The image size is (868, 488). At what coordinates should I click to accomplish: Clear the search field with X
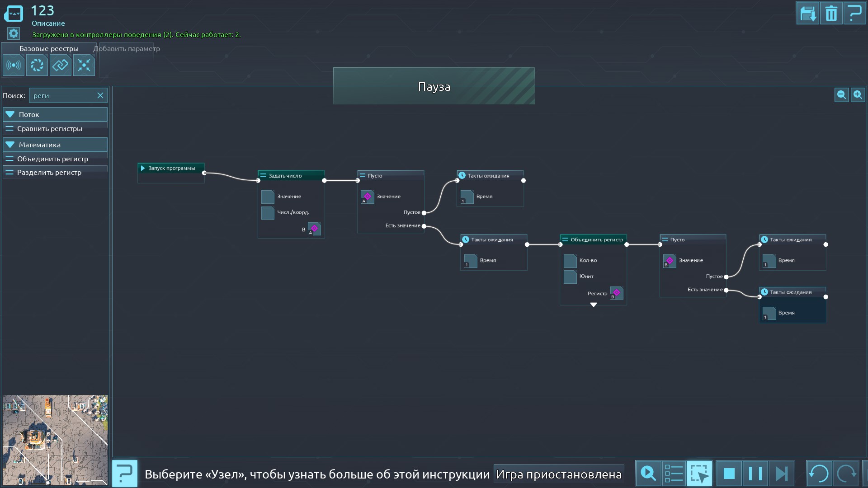tap(100, 95)
